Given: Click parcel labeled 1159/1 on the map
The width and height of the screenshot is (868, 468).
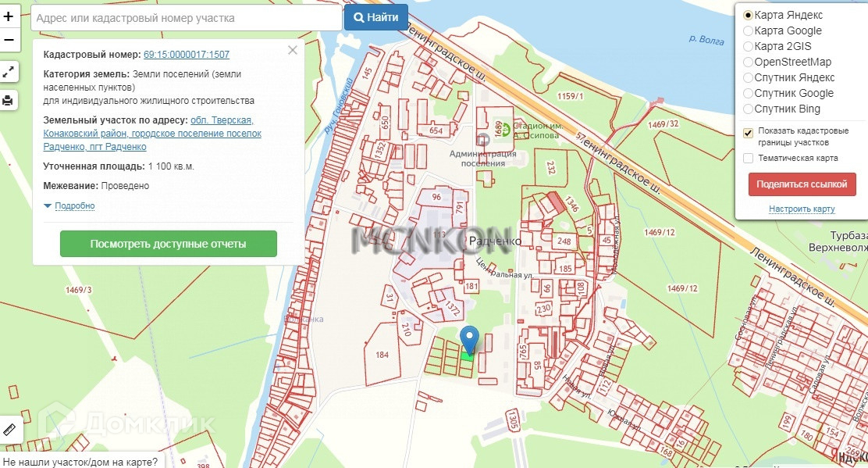Looking at the screenshot, I should 570,96.
